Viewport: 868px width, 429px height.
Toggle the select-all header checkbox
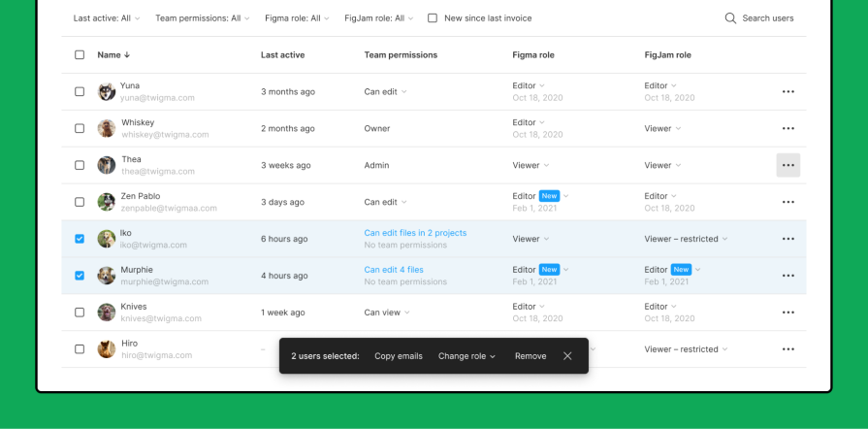[x=80, y=55]
